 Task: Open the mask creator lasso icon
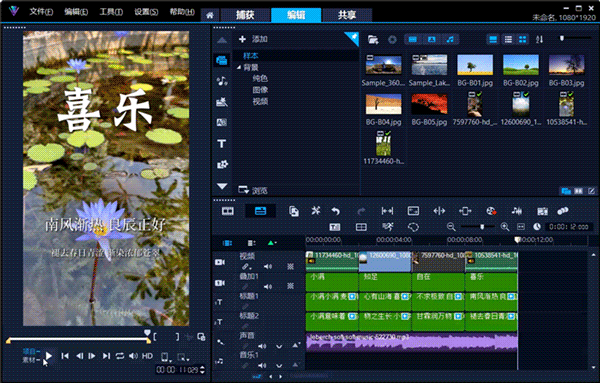click(413, 227)
